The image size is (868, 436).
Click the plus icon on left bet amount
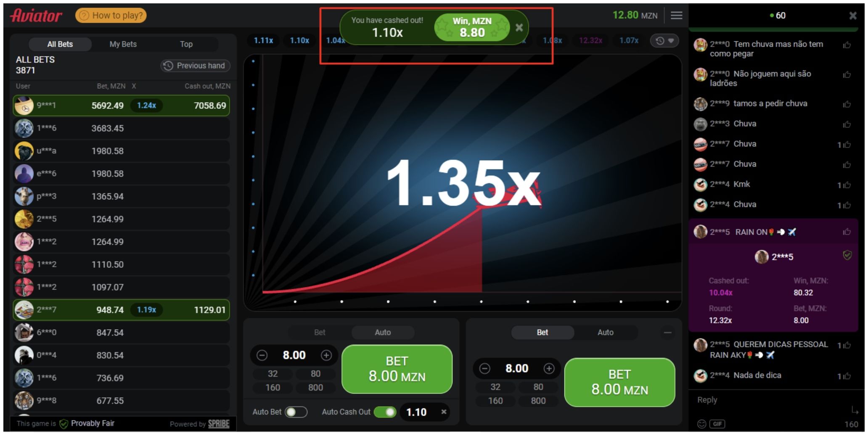click(x=326, y=355)
